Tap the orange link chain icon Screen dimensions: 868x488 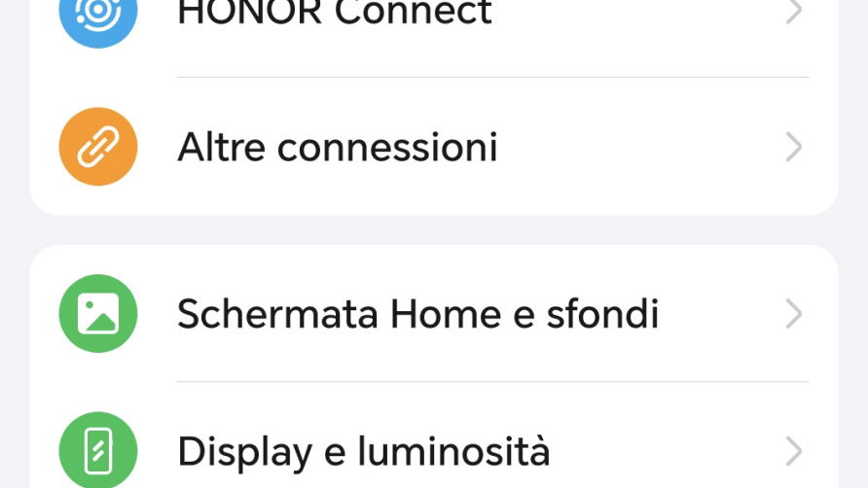(x=98, y=147)
